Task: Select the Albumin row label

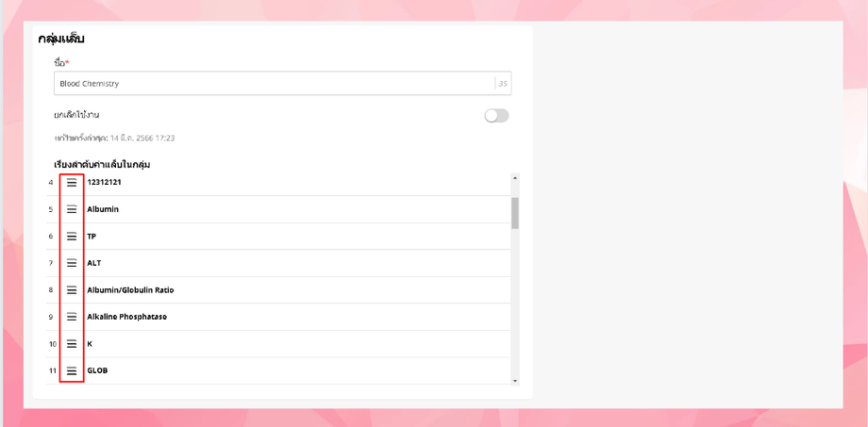Action: pyautogui.click(x=103, y=209)
